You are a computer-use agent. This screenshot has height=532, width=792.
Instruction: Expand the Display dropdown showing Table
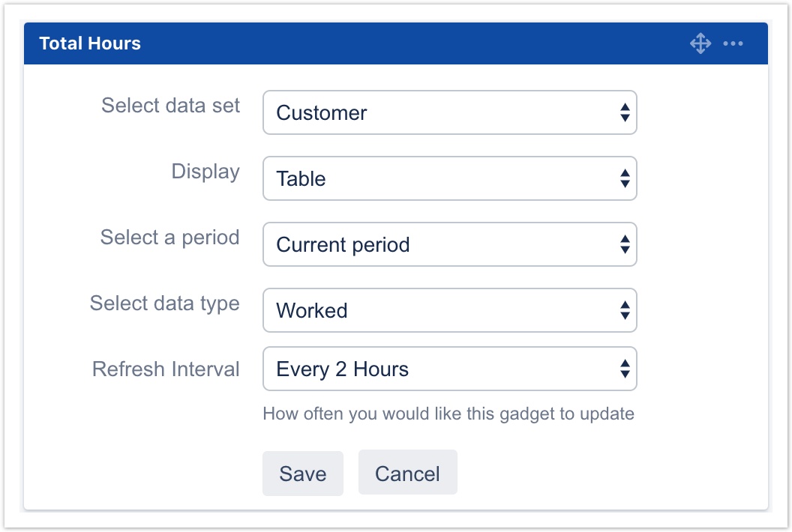448,179
